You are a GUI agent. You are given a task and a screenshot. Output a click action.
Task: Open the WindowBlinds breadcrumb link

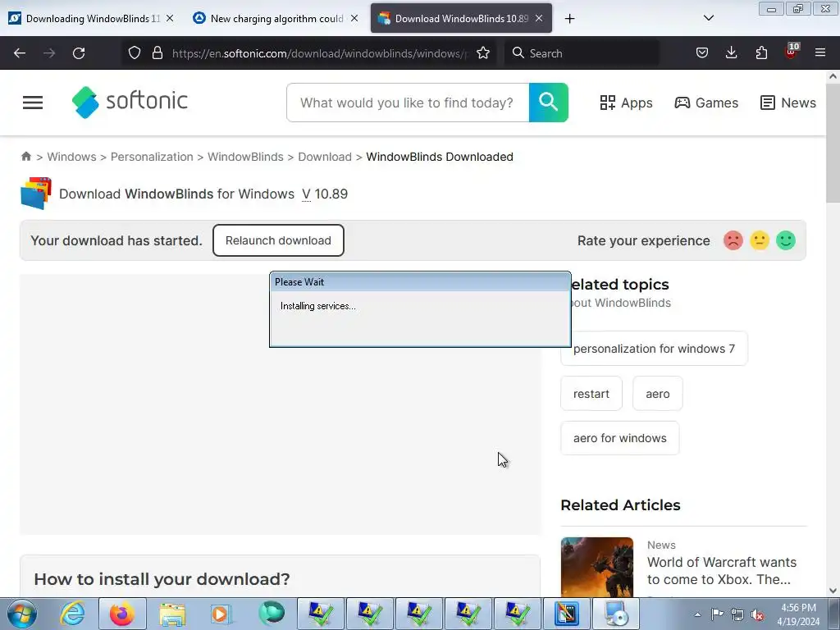(x=245, y=157)
